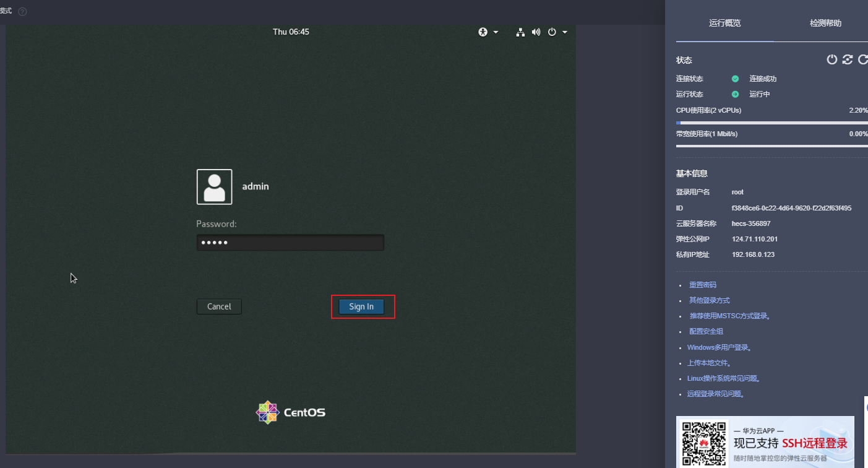This screenshot has width=868, height=468.
Task: Click the network icon in the top bar
Action: [520, 32]
